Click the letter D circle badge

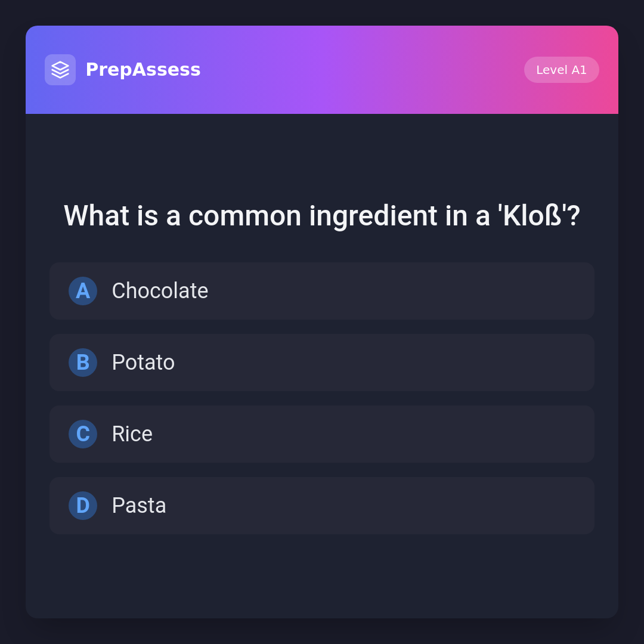(83, 506)
